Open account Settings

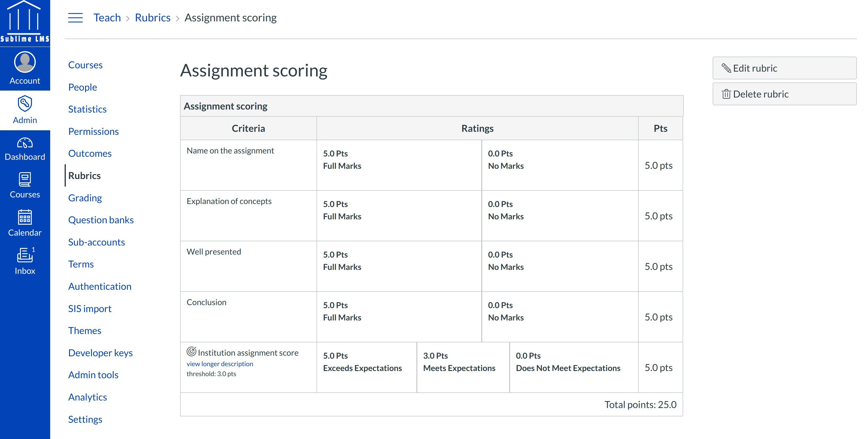[85, 419]
